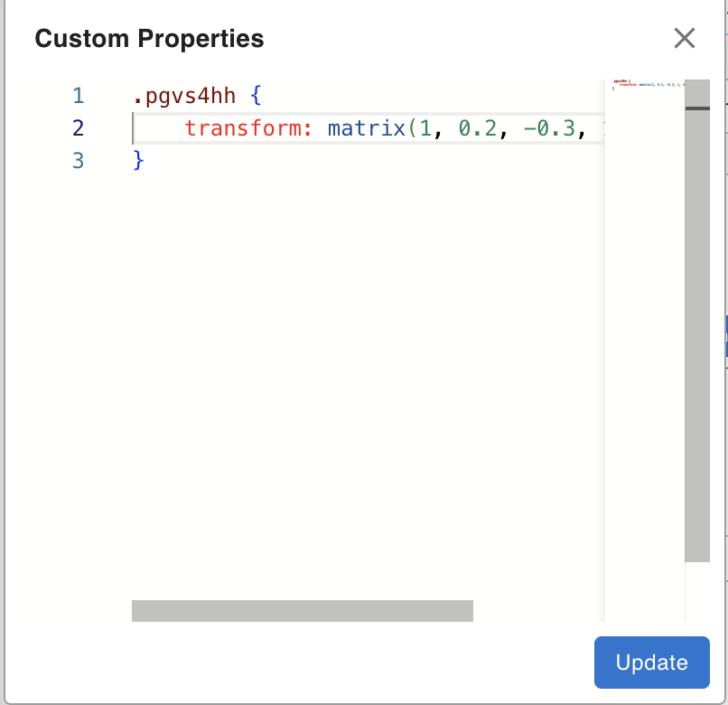Click the Custom Properties title text
The image size is (728, 705).
point(149,39)
